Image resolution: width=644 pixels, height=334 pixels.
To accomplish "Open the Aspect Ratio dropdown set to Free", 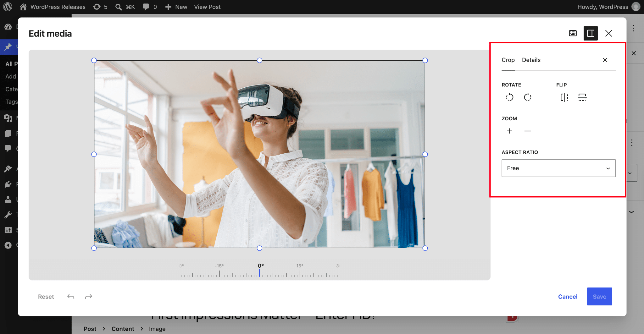I will (x=558, y=168).
